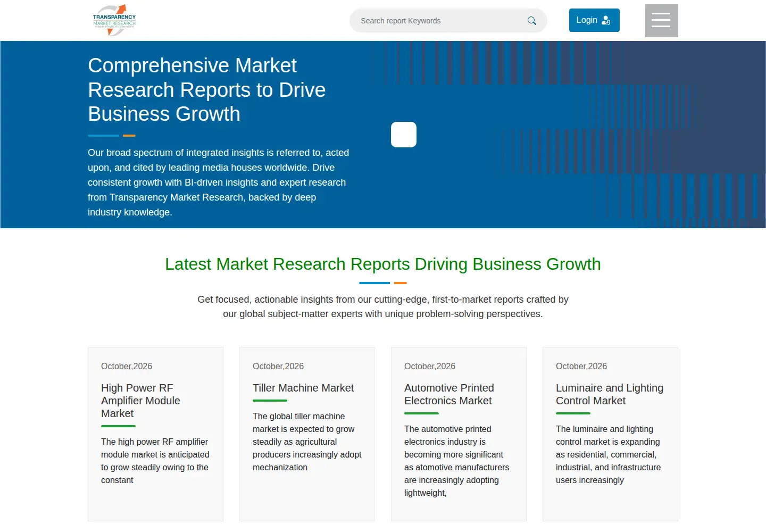Click the Login button
This screenshot has height=532, width=766.
coord(594,20)
